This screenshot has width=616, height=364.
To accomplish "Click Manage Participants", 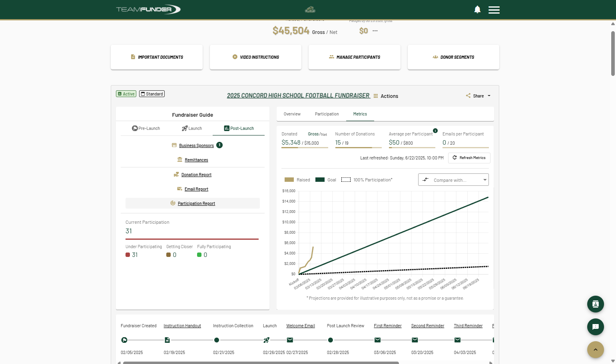I will point(355,57).
